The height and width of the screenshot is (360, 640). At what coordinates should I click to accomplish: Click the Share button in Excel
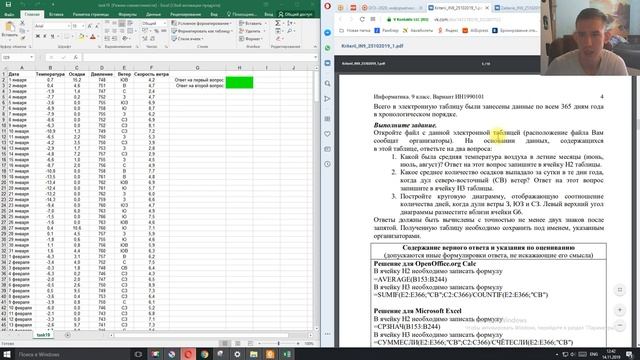(295, 14)
